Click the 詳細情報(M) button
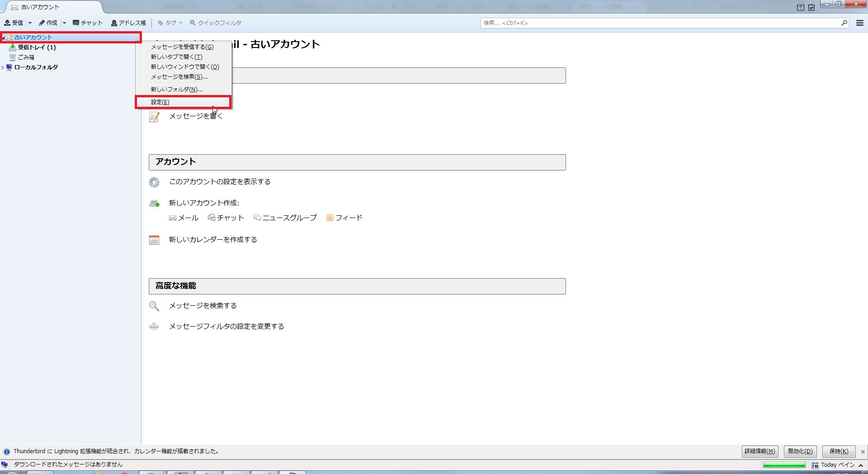The width and height of the screenshot is (868, 474). click(x=759, y=451)
